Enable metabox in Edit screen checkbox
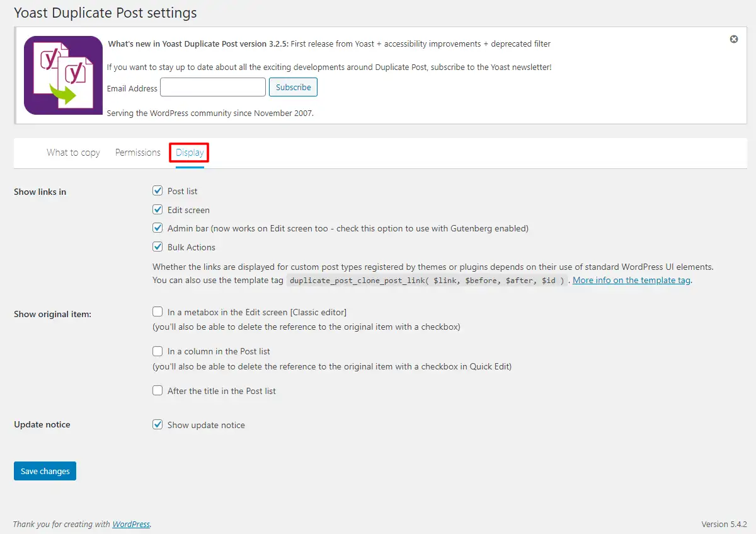The image size is (756, 534). pos(157,312)
